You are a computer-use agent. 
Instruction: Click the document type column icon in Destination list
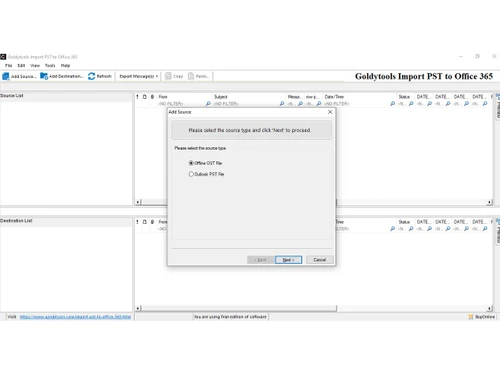click(x=145, y=222)
